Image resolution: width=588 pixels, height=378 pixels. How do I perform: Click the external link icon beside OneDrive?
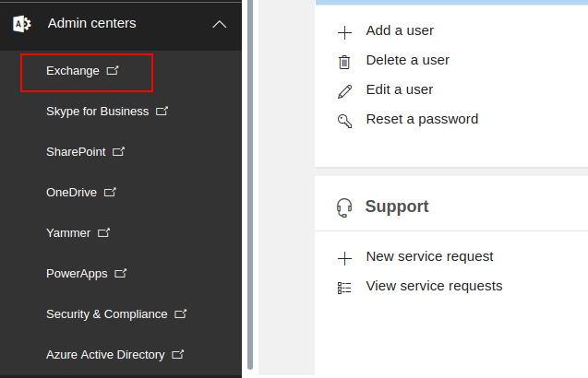pos(111,193)
